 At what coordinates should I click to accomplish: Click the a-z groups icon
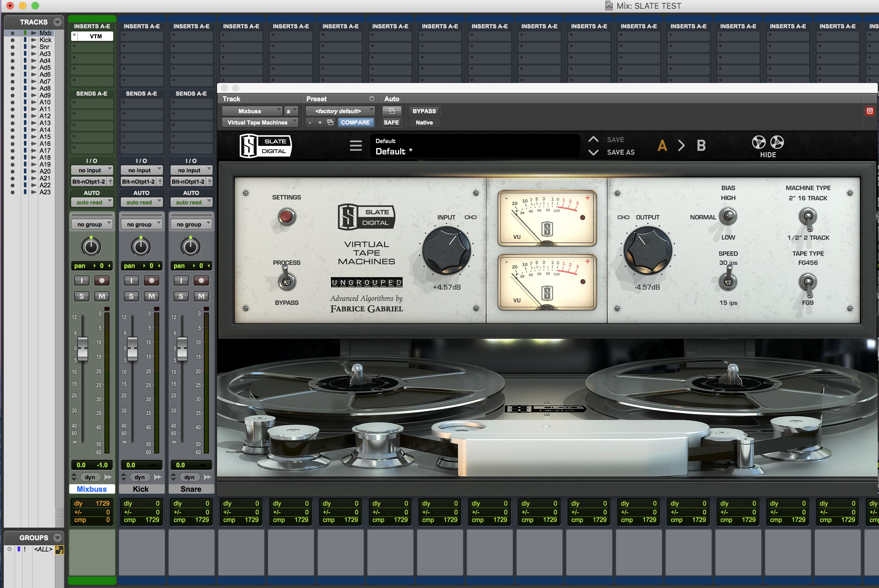(x=59, y=550)
